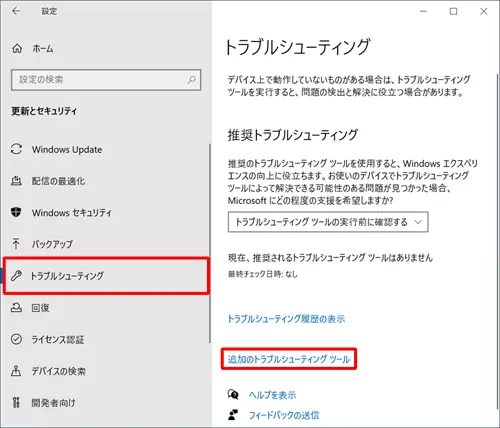Click the ヘルプを表示 link

pyautogui.click(x=272, y=395)
